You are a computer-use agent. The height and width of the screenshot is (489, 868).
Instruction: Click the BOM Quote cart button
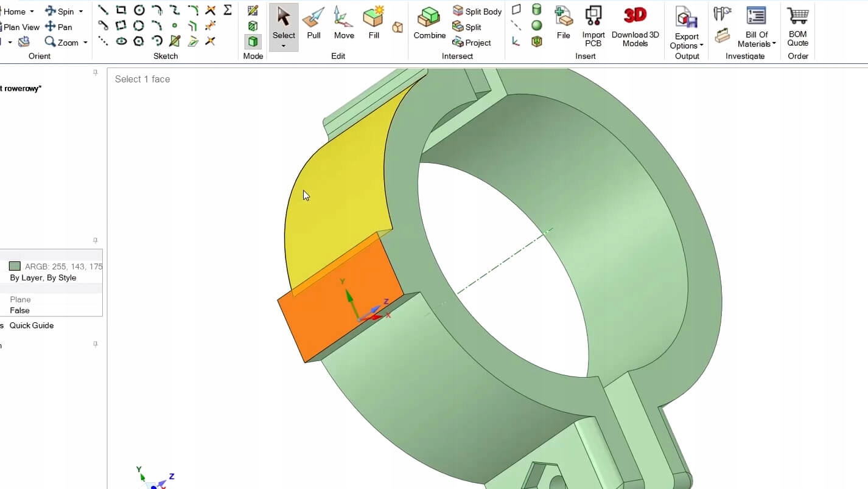[797, 27]
